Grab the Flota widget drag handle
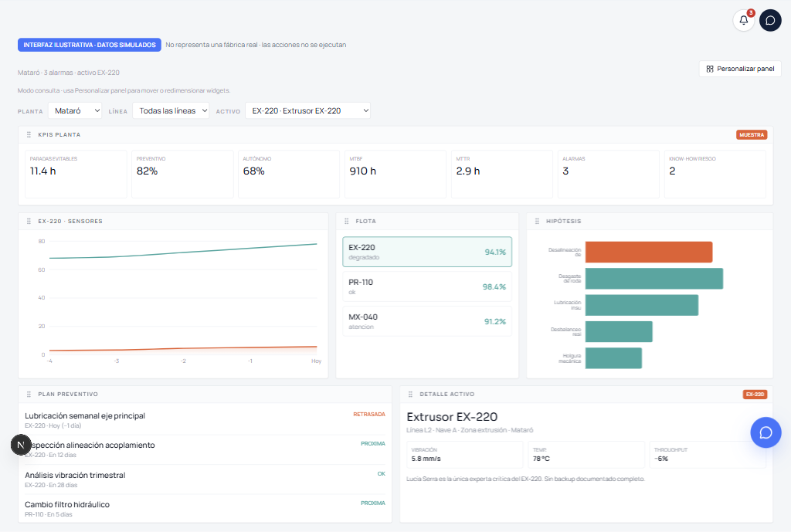Viewport: 791px width, 532px height. click(347, 222)
